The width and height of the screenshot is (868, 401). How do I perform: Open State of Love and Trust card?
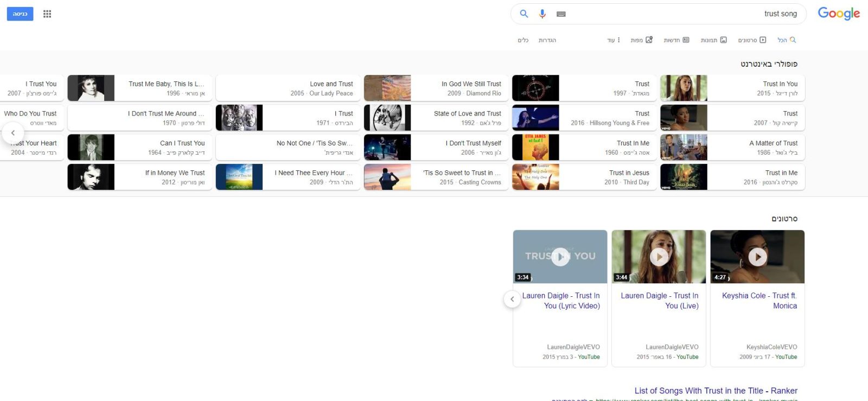(x=436, y=118)
